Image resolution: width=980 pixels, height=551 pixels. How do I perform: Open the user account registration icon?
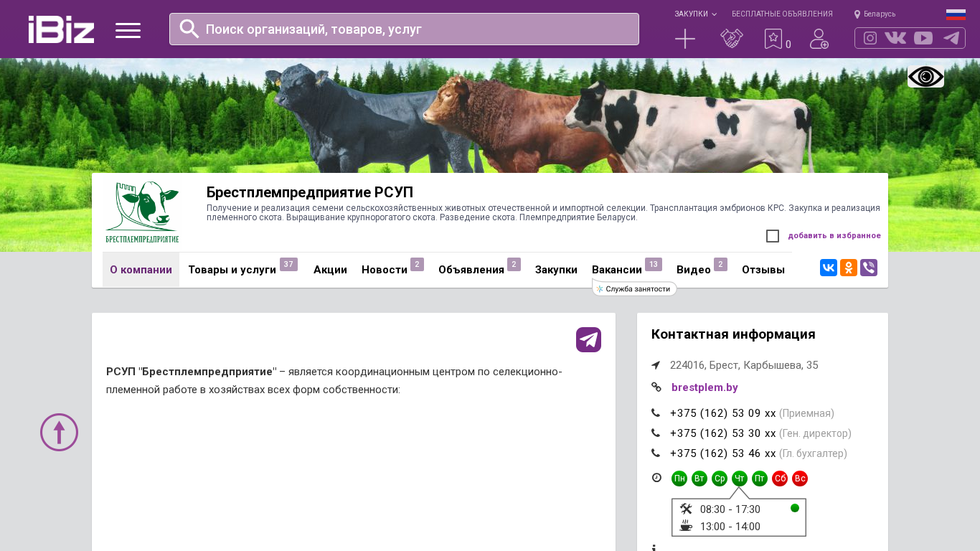[x=819, y=39]
